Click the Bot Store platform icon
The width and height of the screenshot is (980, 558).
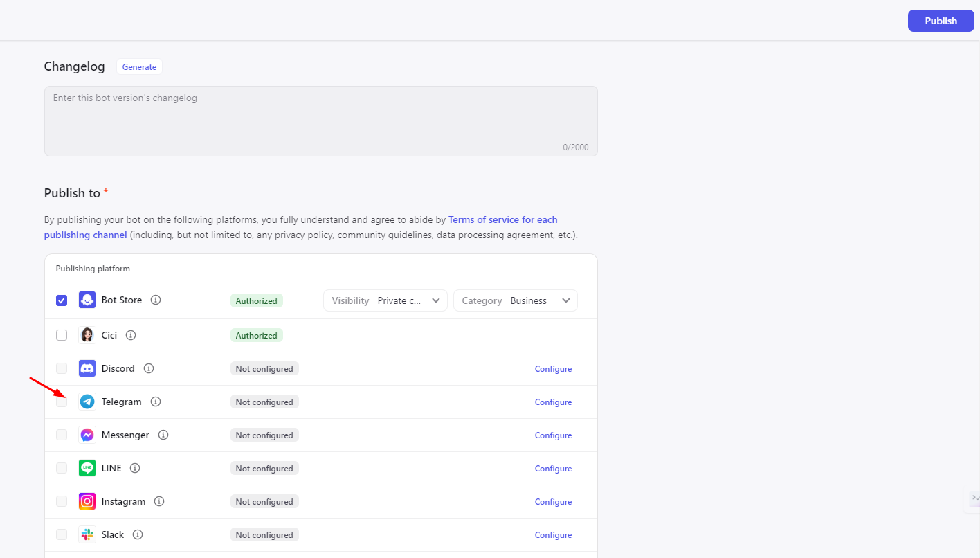pos(87,300)
